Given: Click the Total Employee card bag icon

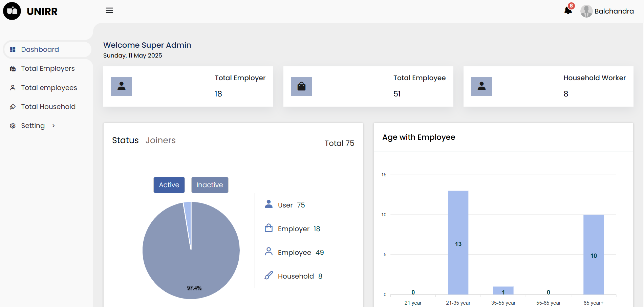Looking at the screenshot, I should tap(301, 86).
